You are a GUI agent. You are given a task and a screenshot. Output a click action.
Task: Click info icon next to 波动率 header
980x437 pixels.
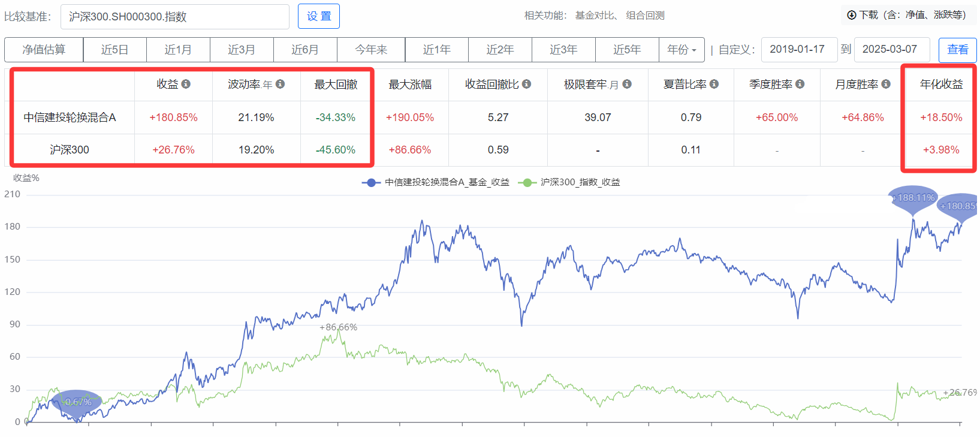coord(280,84)
